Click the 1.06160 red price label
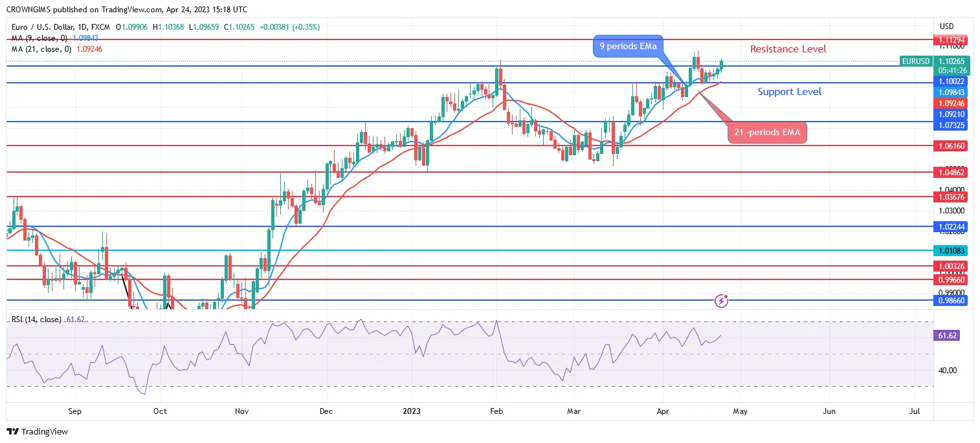 (x=951, y=146)
